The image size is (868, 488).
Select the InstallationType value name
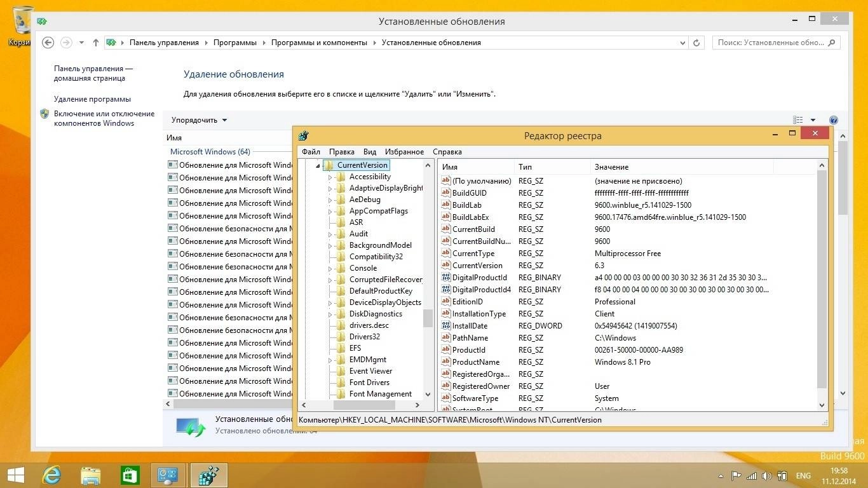[x=479, y=314]
